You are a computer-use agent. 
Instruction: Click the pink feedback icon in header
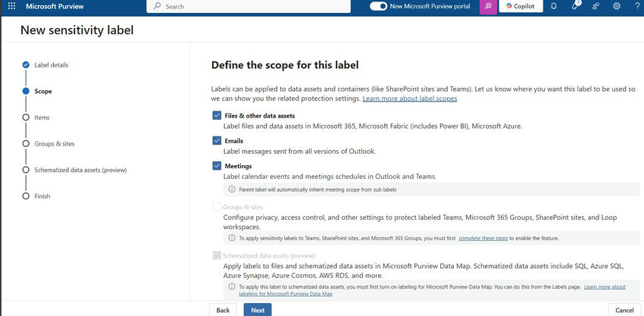[x=488, y=6]
